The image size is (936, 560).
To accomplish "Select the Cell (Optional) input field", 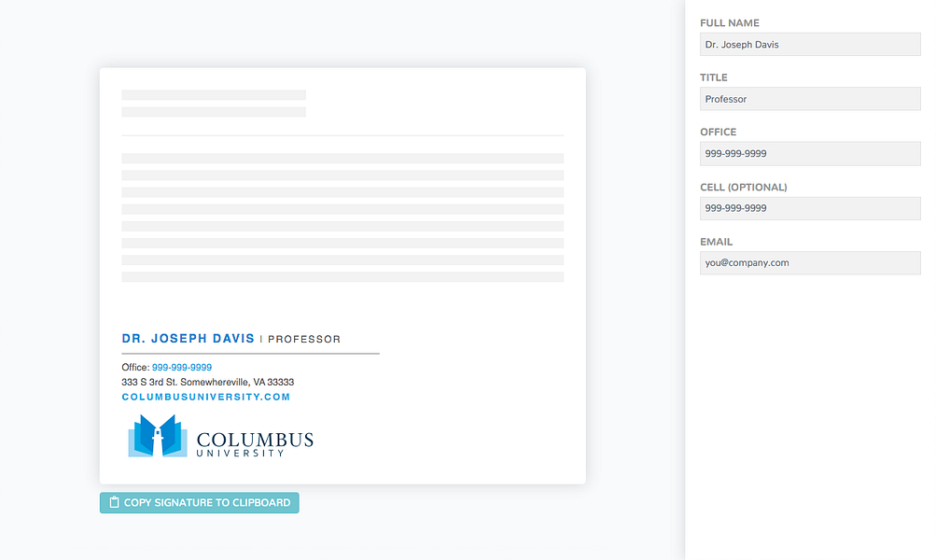I will (809, 207).
